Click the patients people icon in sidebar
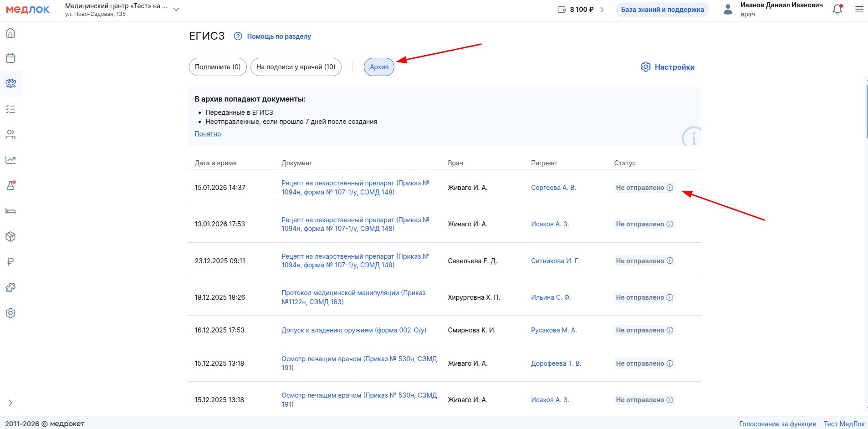The image size is (868, 429). coord(10,135)
